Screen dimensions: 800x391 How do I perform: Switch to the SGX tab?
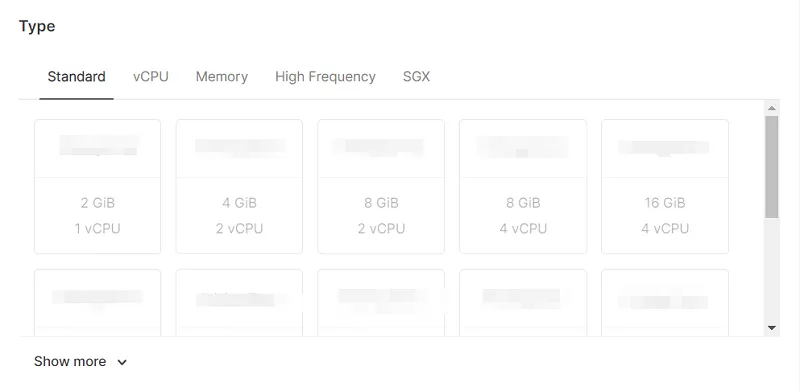416,77
